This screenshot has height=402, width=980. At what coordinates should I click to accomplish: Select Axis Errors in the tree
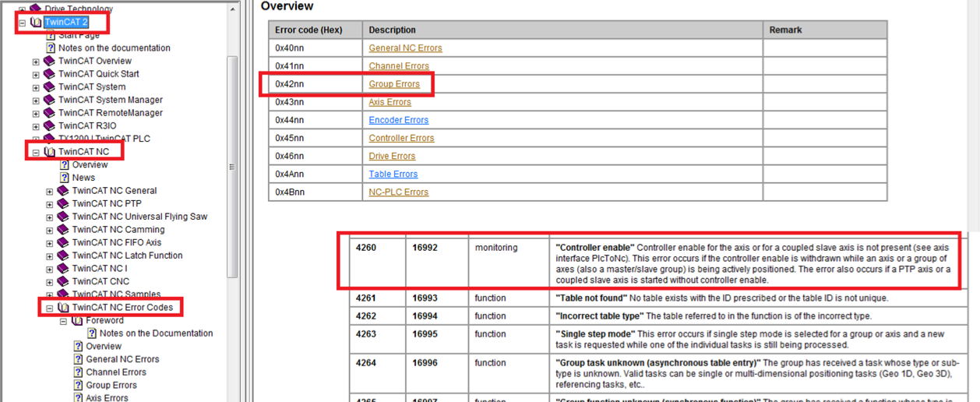click(107, 397)
